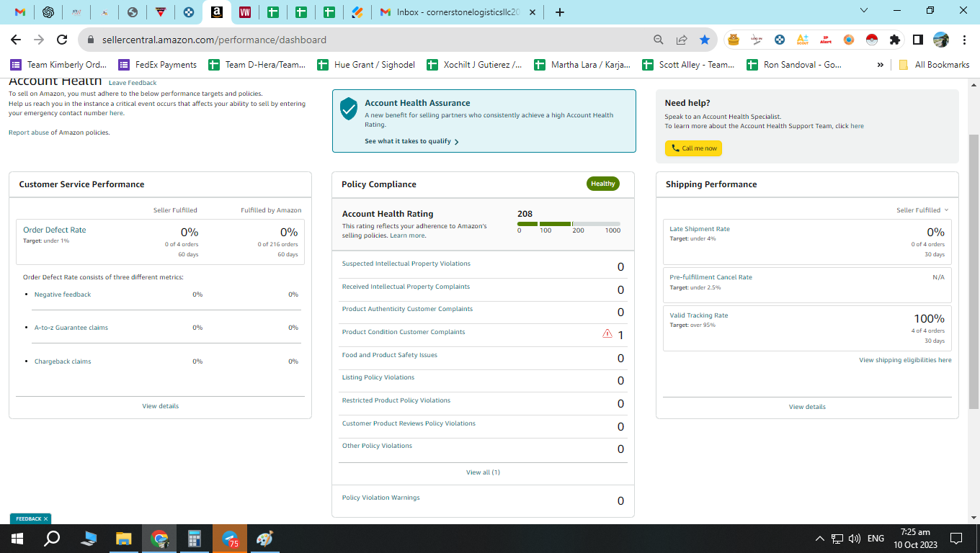Open View shipping eligibilities here link

click(905, 360)
